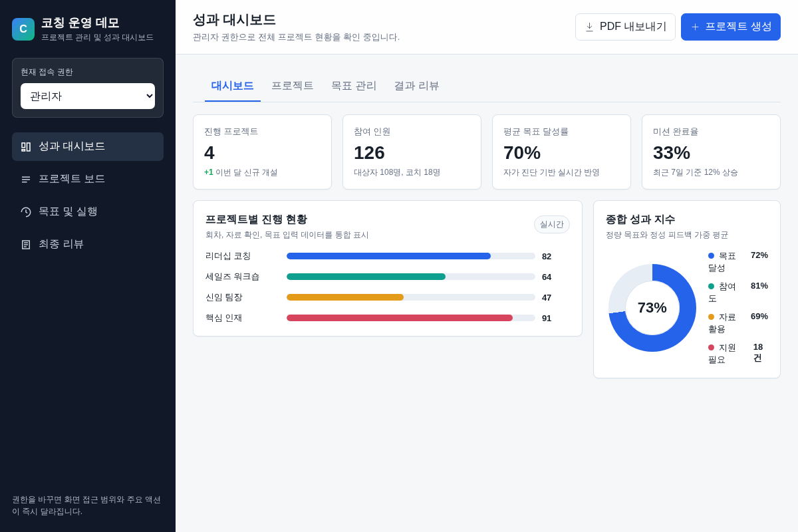This screenshot has height=532, width=798.
Task: Click the 세일즈 워크숍 row label
Action: point(233,277)
